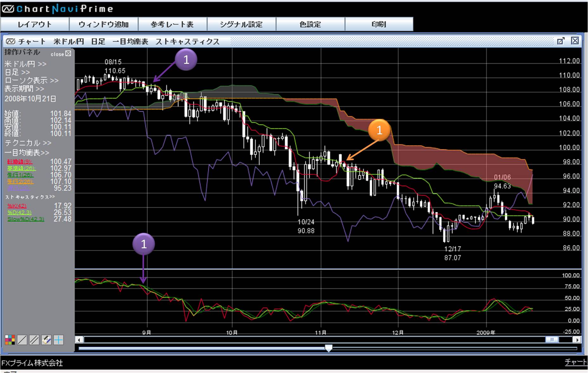Image resolution: width=588 pixels, height=373 pixels.
Task: Click the 始値 value 101.84
Action: click(61, 114)
